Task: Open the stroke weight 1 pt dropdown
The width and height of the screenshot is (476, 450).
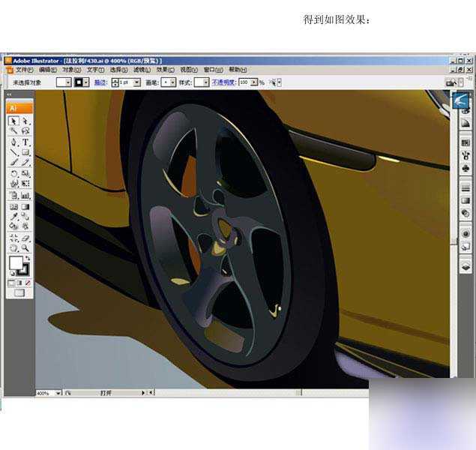Action: point(137,82)
